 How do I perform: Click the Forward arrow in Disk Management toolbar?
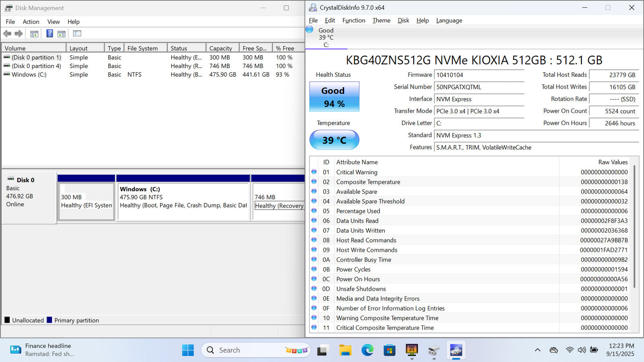(19, 34)
